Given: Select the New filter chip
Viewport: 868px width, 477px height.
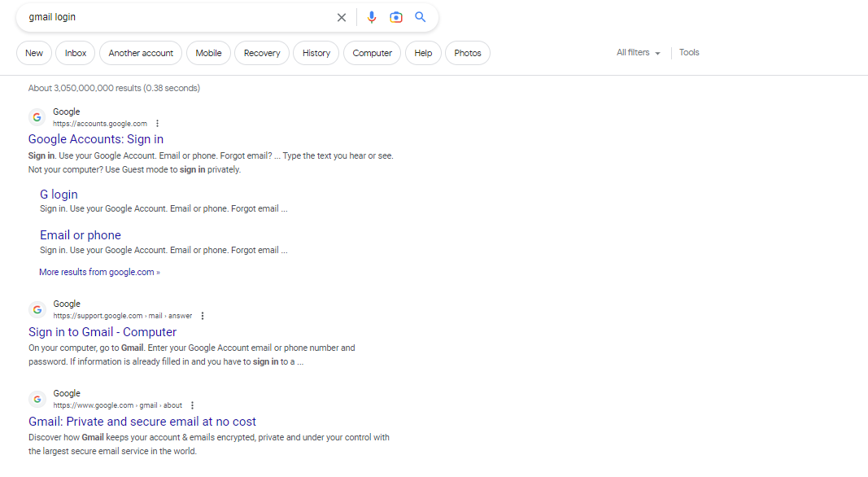Looking at the screenshot, I should pyautogui.click(x=34, y=53).
